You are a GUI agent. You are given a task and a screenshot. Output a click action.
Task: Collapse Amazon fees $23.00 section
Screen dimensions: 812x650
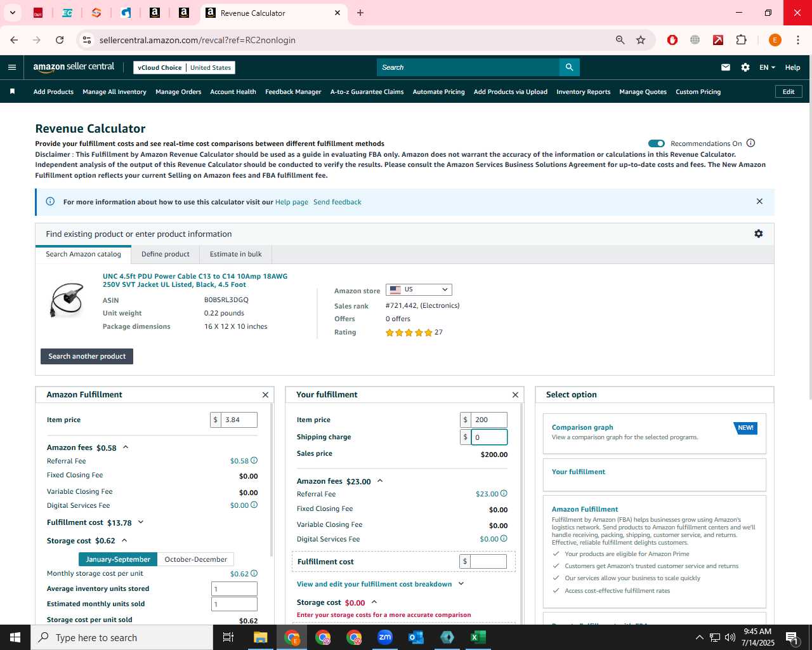[x=380, y=481]
